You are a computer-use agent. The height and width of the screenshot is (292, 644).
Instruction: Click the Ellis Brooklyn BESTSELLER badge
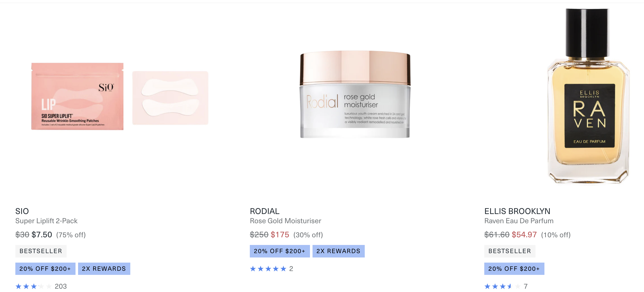coord(510,251)
